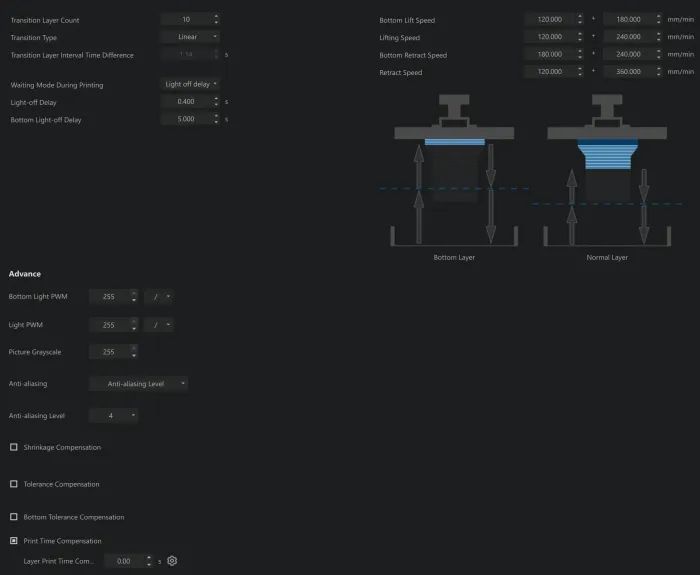Click Retract Speed second value 360.000
The width and height of the screenshot is (700, 575).
(x=629, y=71)
